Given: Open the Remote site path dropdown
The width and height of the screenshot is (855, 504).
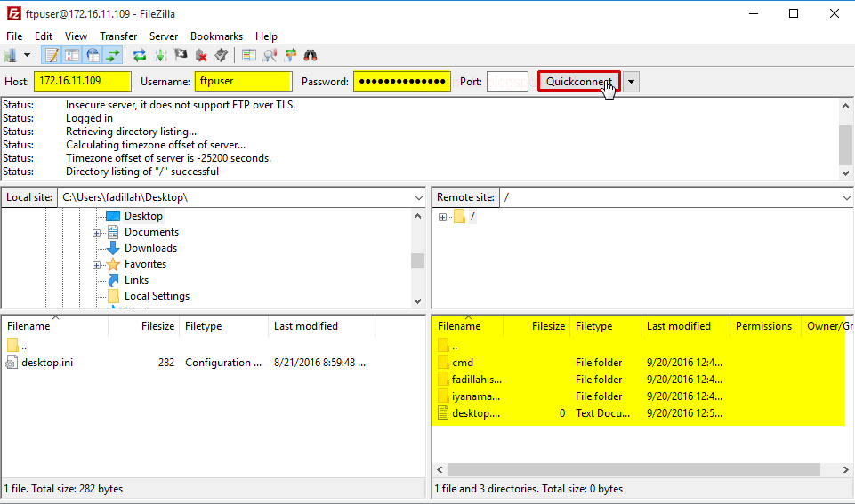Looking at the screenshot, I should coord(846,197).
